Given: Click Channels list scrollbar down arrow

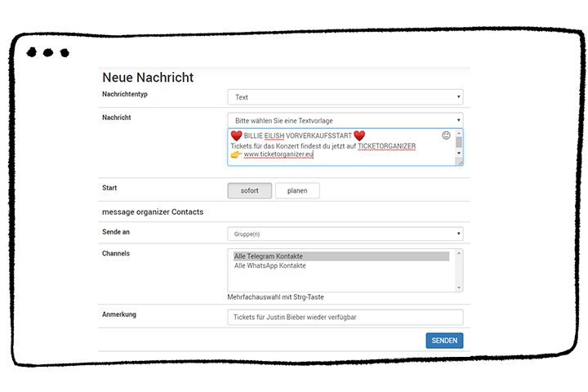Looking at the screenshot, I should pos(459,287).
